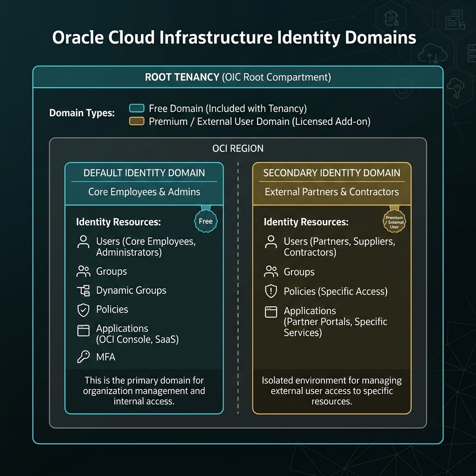
Task: Click the Policies text in the Default domain
Action: coord(112,309)
